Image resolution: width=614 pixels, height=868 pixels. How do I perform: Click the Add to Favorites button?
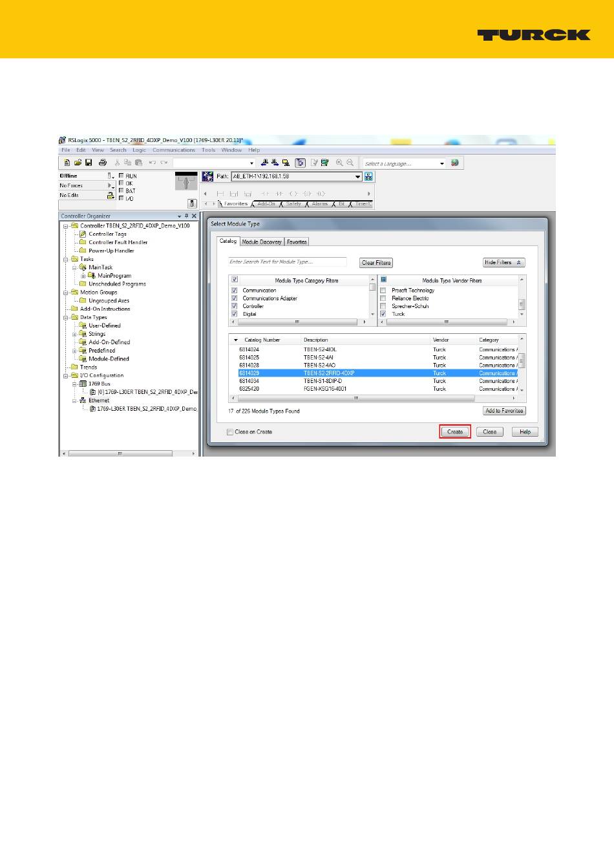point(504,411)
